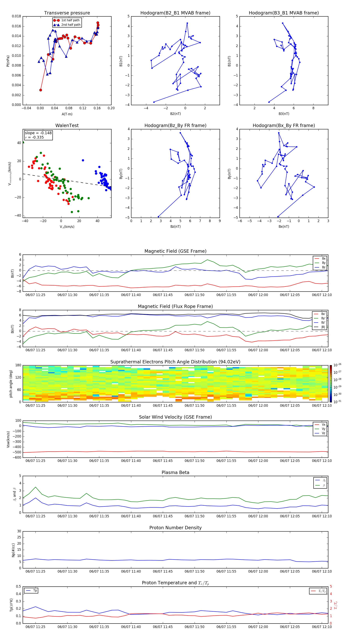Click the "Magnetic Field (GSE Frame)" title
Screen dimensions: 351x644
tap(175, 251)
